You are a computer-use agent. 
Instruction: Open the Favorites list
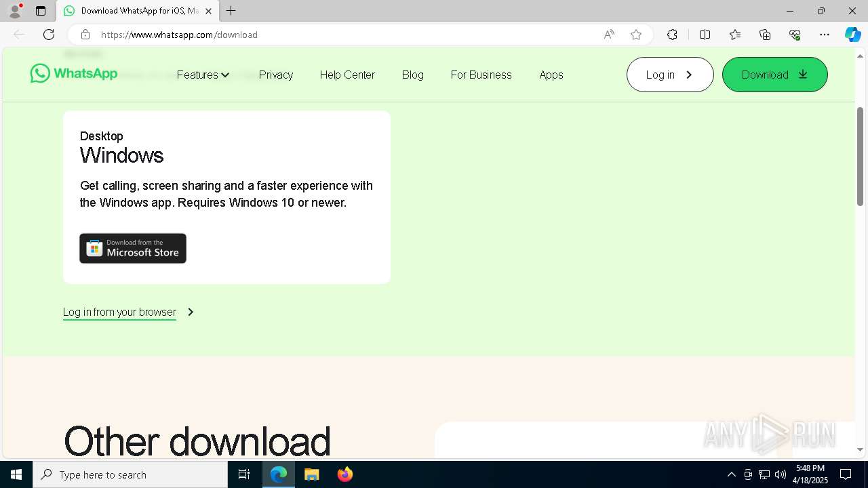735,35
